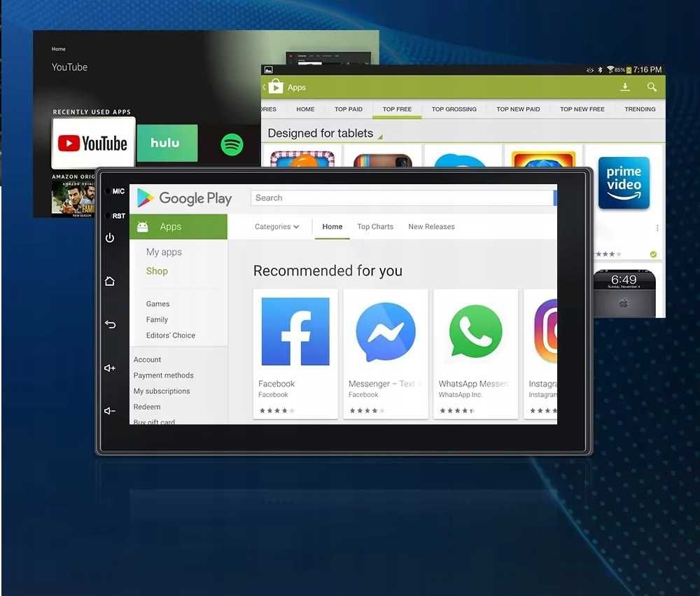Image resolution: width=700 pixels, height=596 pixels.
Task: Tap the house-shaped home icon on the bezel
Action: pyautogui.click(x=110, y=281)
